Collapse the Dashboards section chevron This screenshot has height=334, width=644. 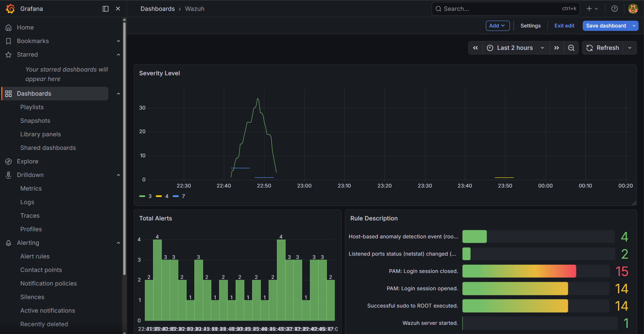[x=119, y=94]
